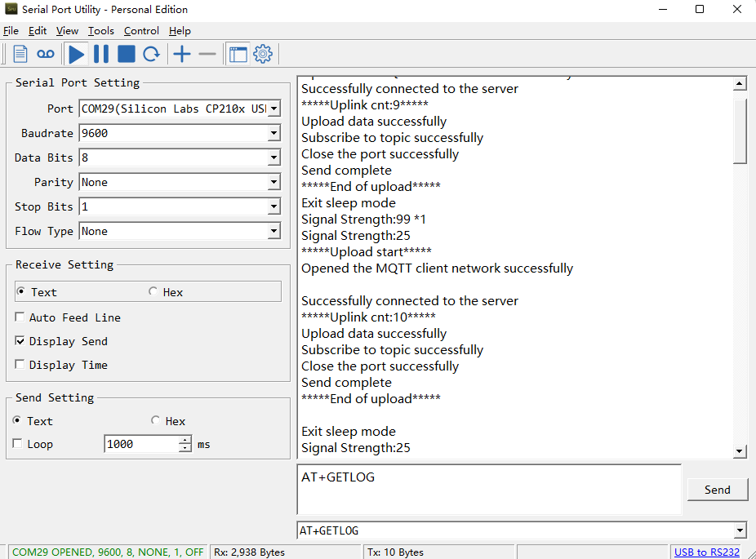Click the log line '*****Uplink cnt:9*****'
This screenshot has height=559, width=756.
click(365, 104)
